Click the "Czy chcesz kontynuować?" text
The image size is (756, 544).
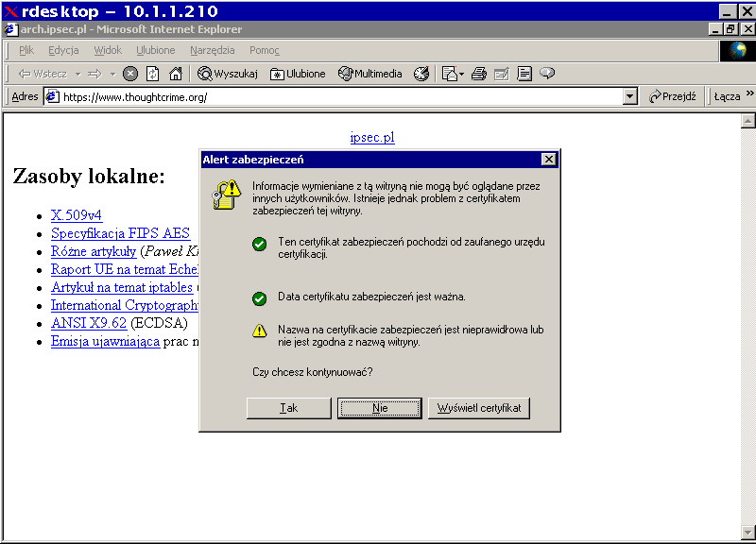pos(313,372)
